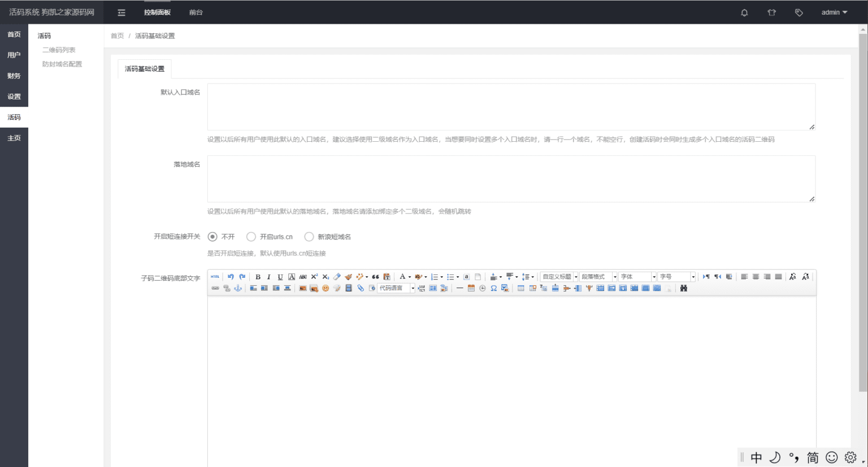Toggle bold formatting in the editor

click(258, 277)
